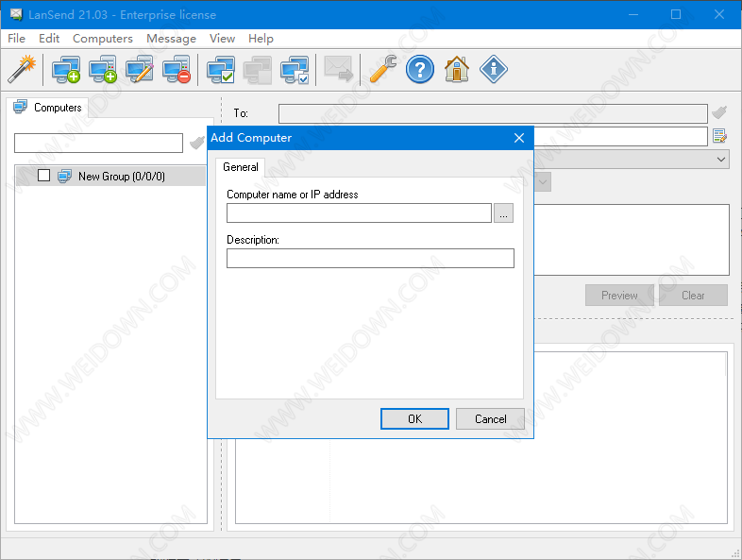This screenshot has width=742, height=560.
Task: Open settings via the wrench icon
Action: point(383,69)
